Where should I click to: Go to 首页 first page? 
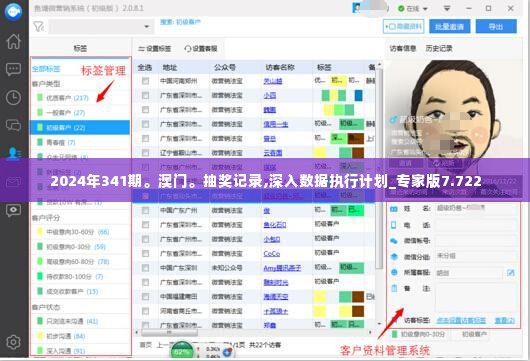pos(146,345)
